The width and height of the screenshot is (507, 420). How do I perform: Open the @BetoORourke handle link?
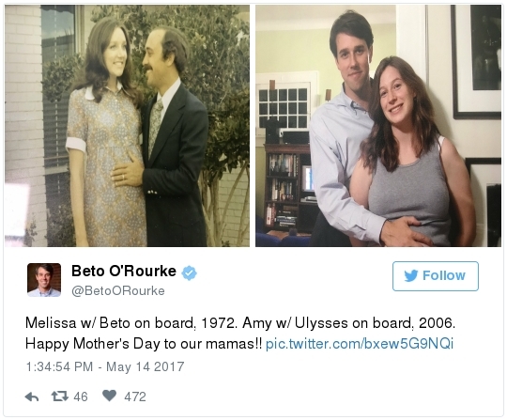[x=118, y=290]
